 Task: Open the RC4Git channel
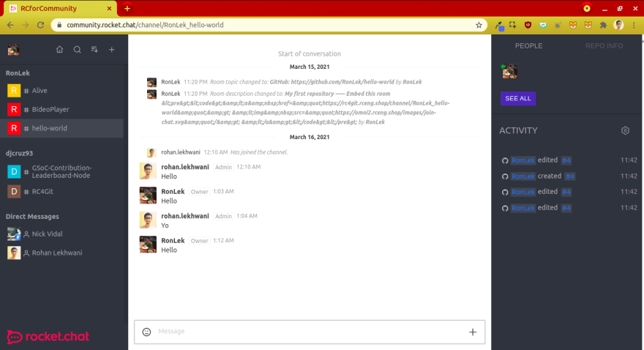tap(61, 191)
